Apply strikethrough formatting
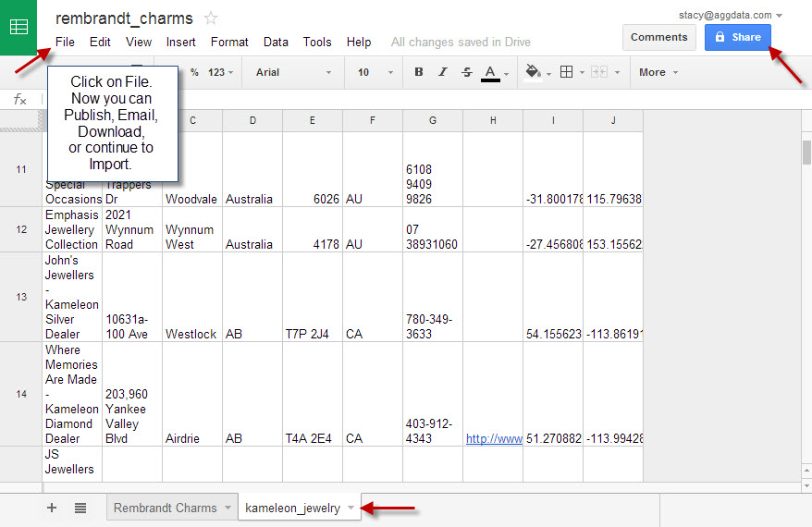 click(467, 72)
